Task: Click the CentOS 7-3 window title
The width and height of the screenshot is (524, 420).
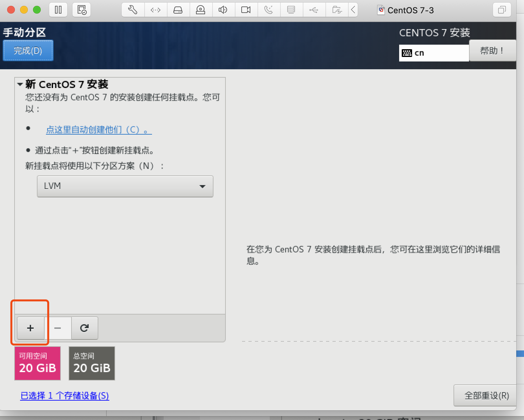Action: pyautogui.click(x=410, y=10)
